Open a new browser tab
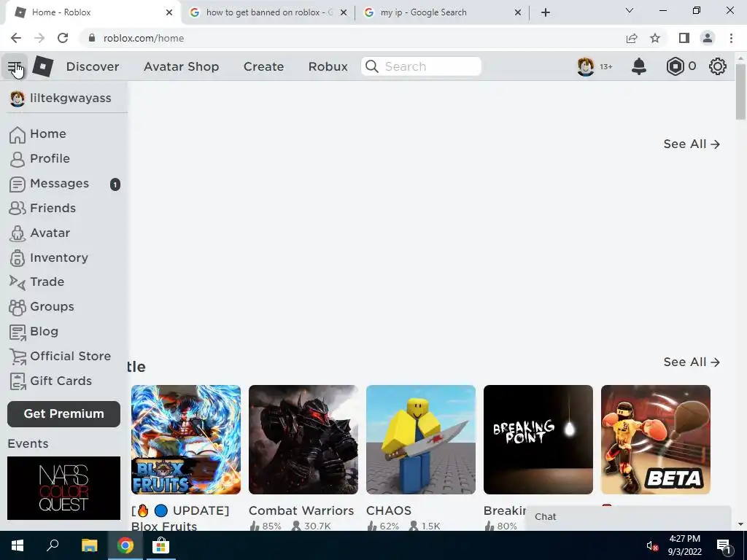747x560 pixels. coord(546,12)
